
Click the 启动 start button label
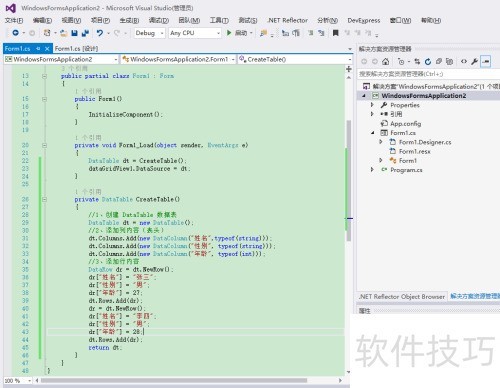241,33
